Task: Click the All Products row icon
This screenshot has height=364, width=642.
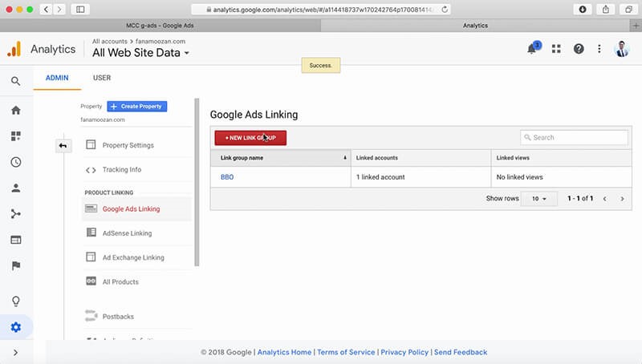Action: click(91, 281)
